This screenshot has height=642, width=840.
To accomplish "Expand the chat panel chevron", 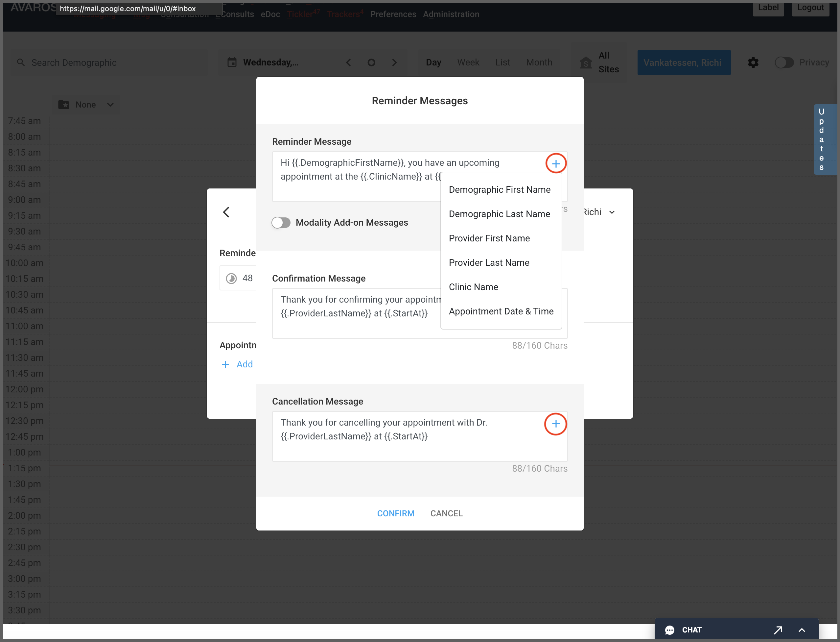I will [802, 630].
